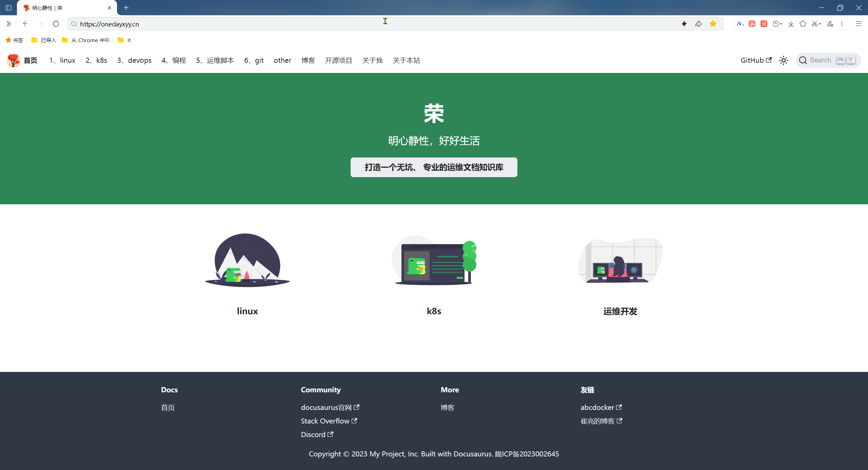This screenshot has width=868, height=470.
Task: Click the green hero's gray knowledge base button
Action: [x=434, y=167]
